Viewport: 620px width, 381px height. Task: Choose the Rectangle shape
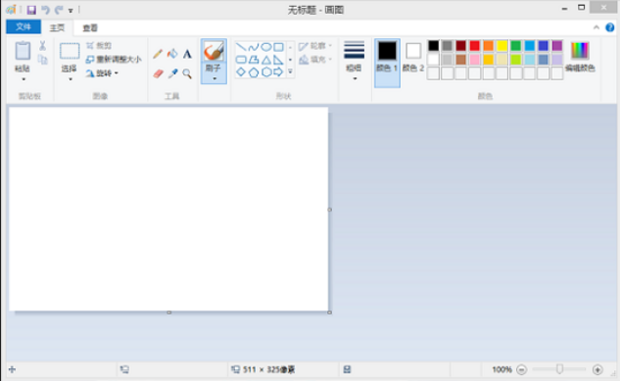(279, 47)
